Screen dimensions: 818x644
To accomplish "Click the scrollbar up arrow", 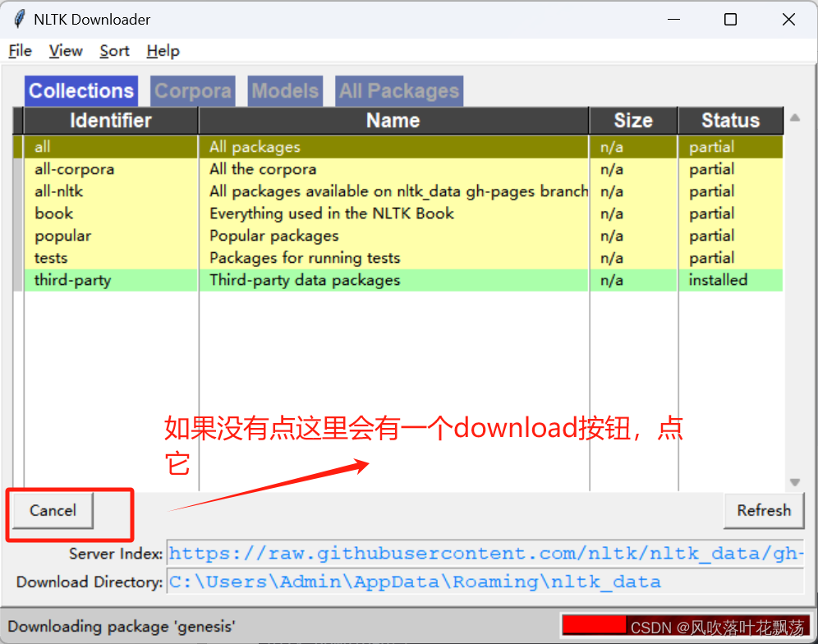I will click(x=795, y=118).
